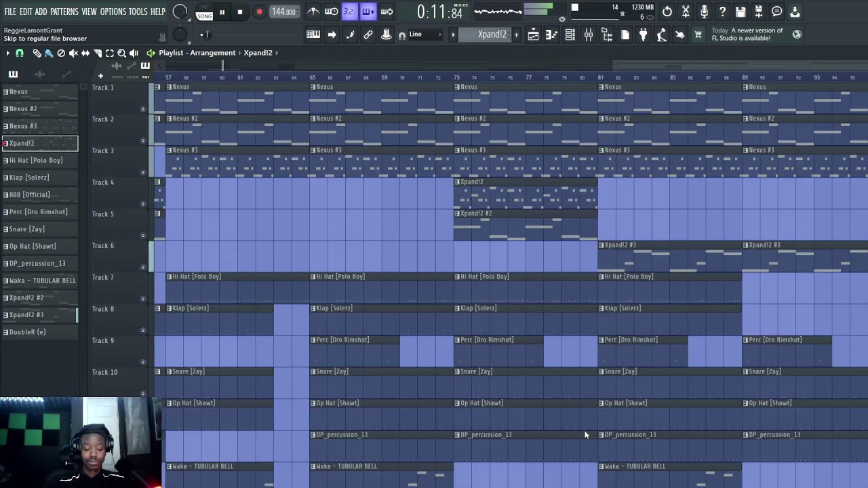The image size is (868, 488).
Task: Open the Piano roll view icon
Action: pos(551,35)
